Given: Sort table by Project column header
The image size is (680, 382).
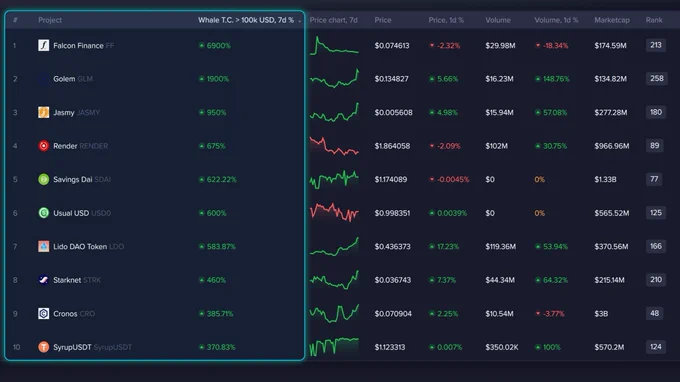Looking at the screenshot, I should (50, 20).
